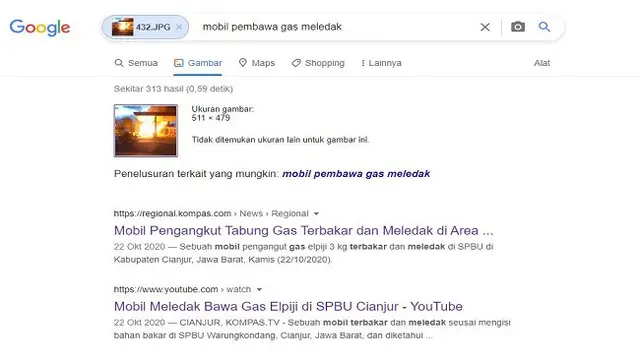Click the Google logo
Screen dimensions: 640x360
click(40, 27)
